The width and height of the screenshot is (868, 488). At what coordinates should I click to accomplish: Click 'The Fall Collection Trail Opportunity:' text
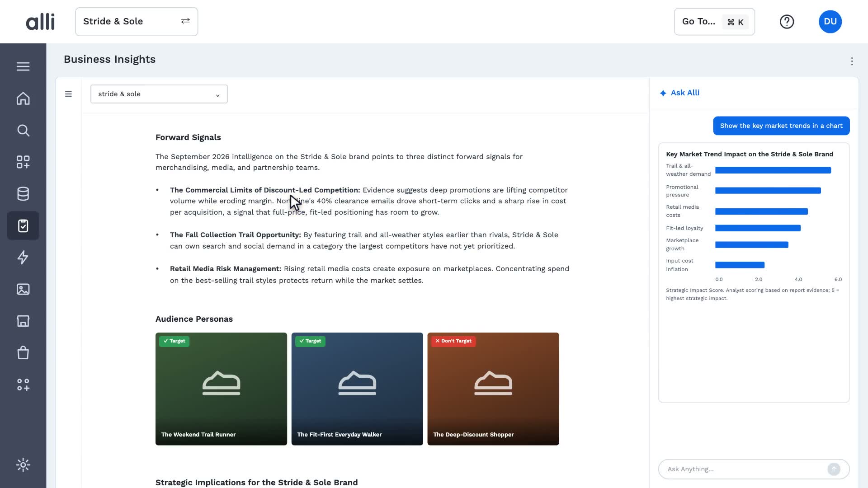click(x=236, y=235)
